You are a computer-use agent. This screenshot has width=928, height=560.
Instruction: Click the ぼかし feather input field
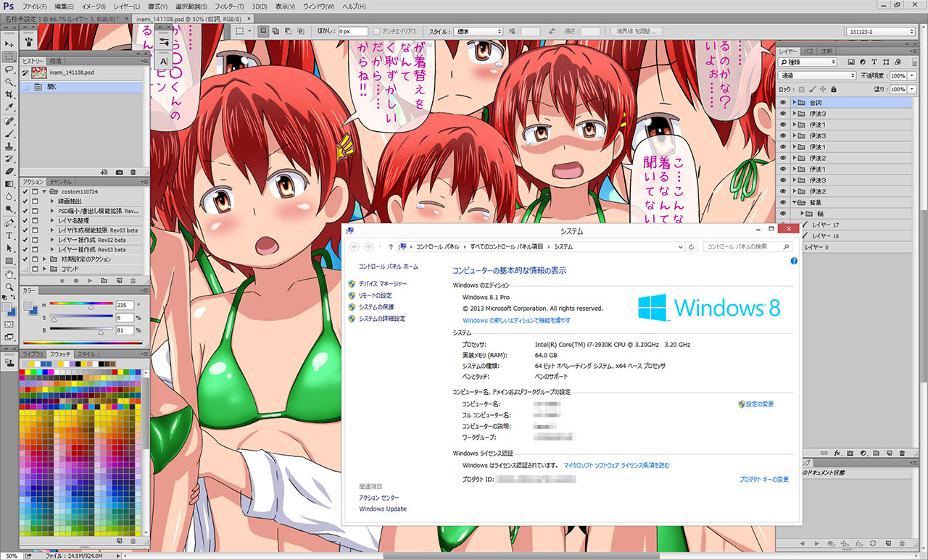[352, 32]
